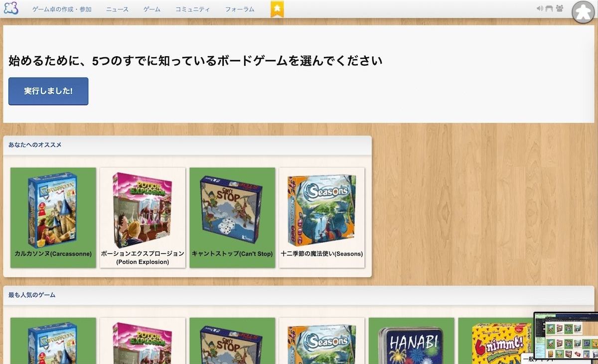Image resolution: width=598 pixels, height=364 pixels.
Task: Go to the ニュース menu item
Action: [117, 9]
